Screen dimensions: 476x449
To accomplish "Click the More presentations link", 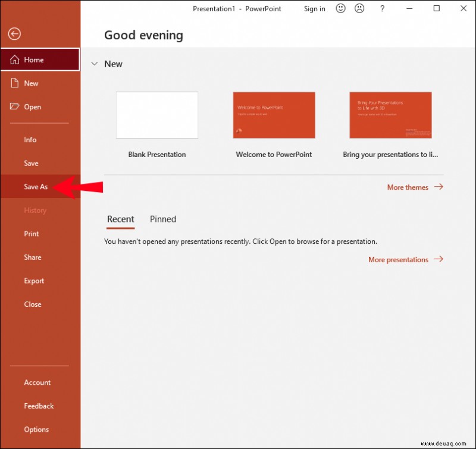I will click(x=398, y=260).
